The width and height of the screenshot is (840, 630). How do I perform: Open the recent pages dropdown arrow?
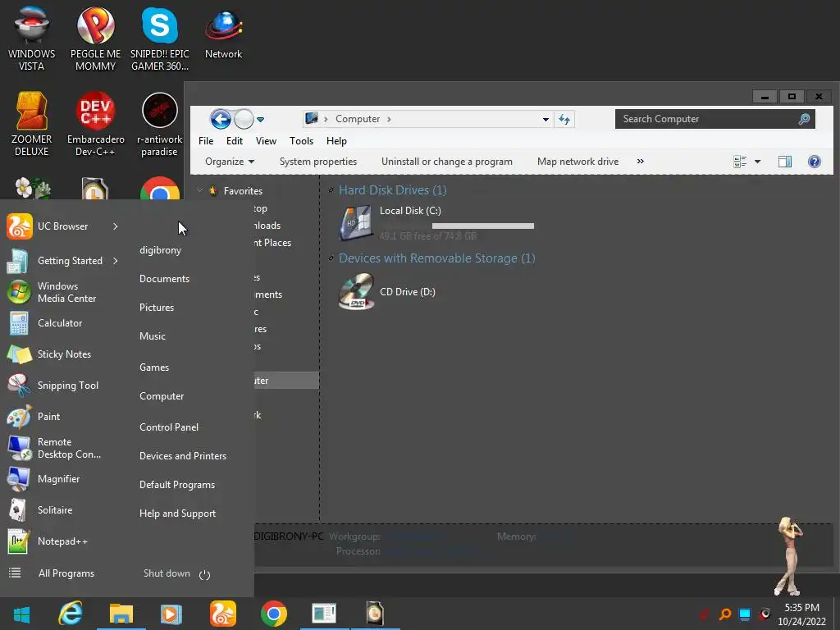point(260,120)
